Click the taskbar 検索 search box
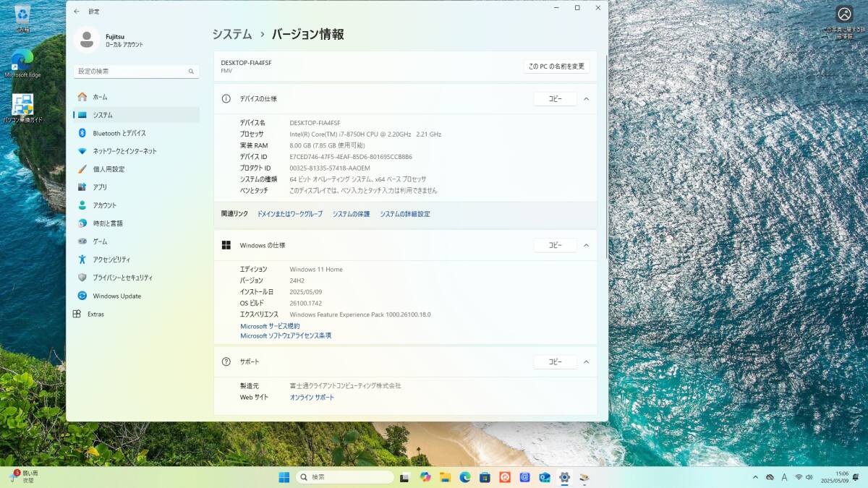868x488 pixels. 345,477
